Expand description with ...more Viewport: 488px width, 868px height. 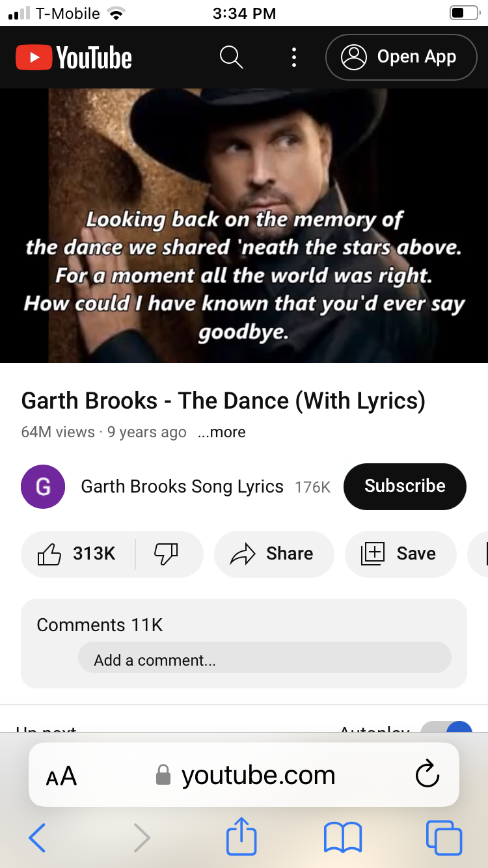coord(222,432)
